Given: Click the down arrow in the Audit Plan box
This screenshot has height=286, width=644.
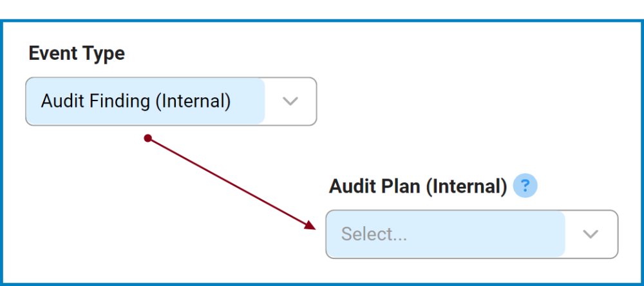Looking at the screenshot, I should click(591, 234).
